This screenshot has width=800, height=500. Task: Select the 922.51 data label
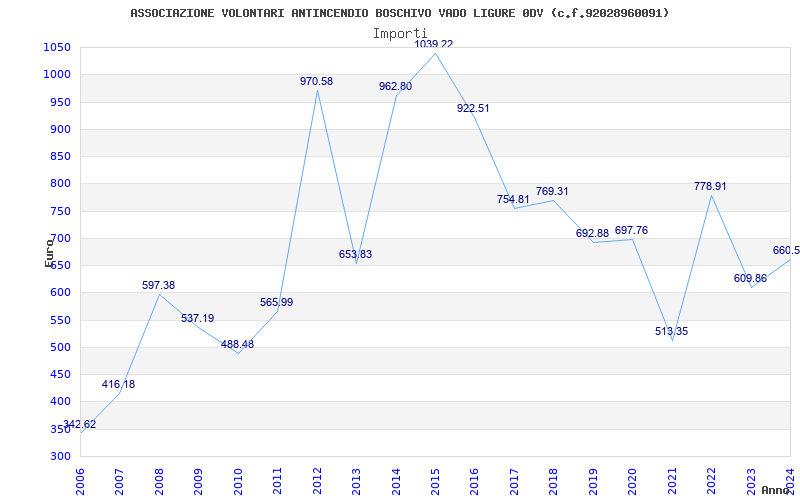pyautogui.click(x=473, y=109)
